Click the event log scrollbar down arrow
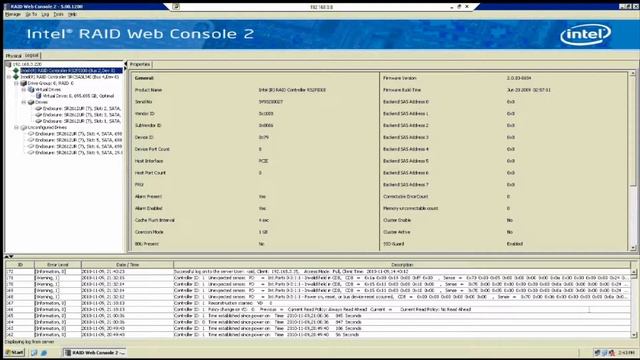Screen dimensions: 640x360 [634, 335]
